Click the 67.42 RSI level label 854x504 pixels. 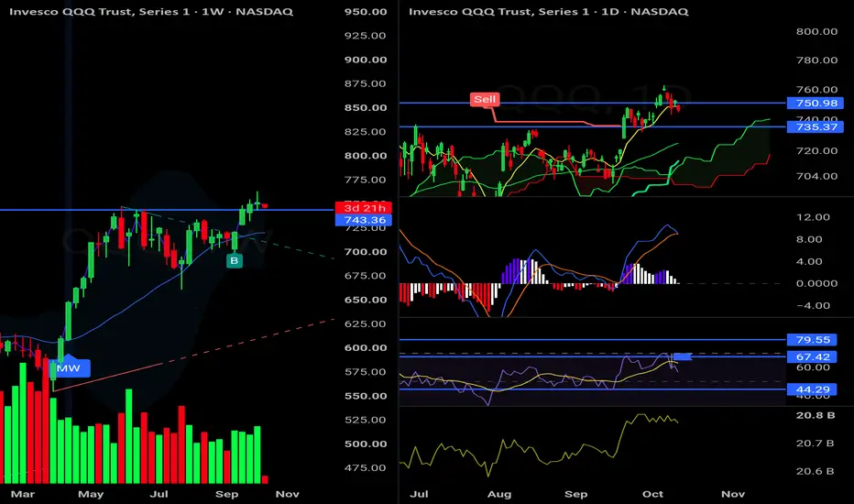(x=812, y=356)
